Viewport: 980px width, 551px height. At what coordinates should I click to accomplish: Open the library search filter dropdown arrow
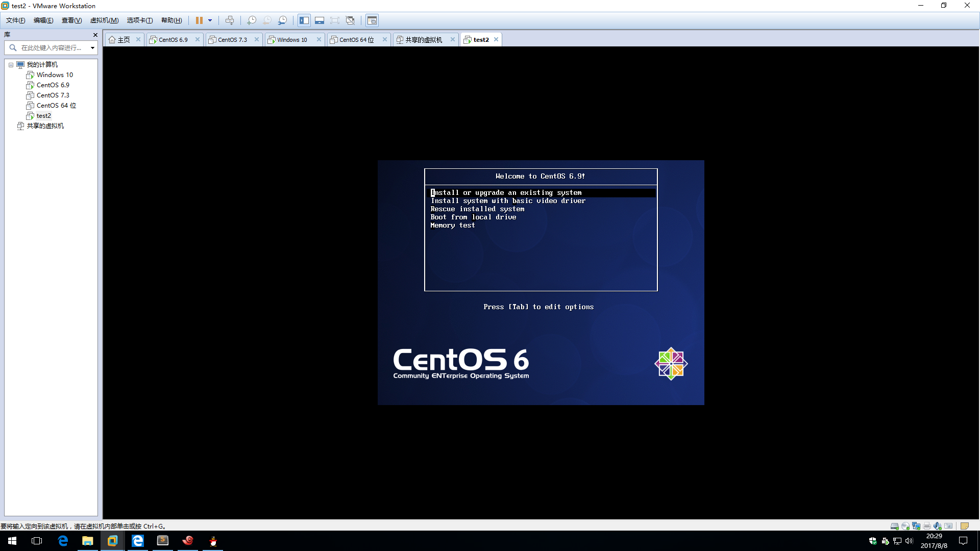coord(92,48)
